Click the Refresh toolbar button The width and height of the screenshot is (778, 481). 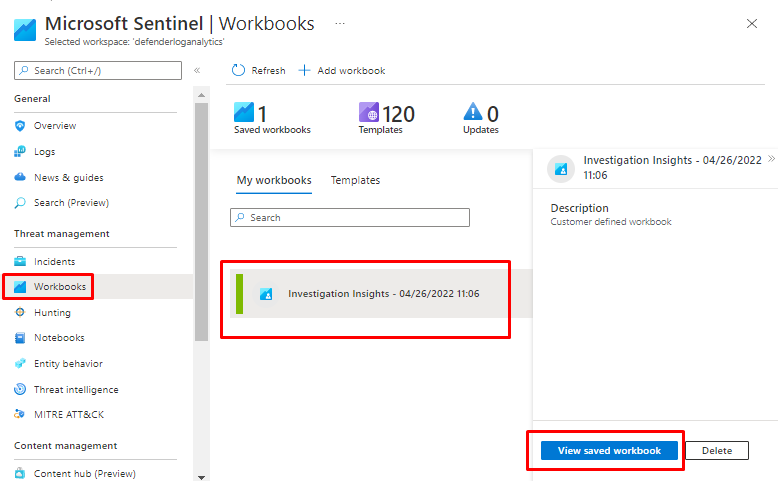pyautogui.click(x=258, y=71)
